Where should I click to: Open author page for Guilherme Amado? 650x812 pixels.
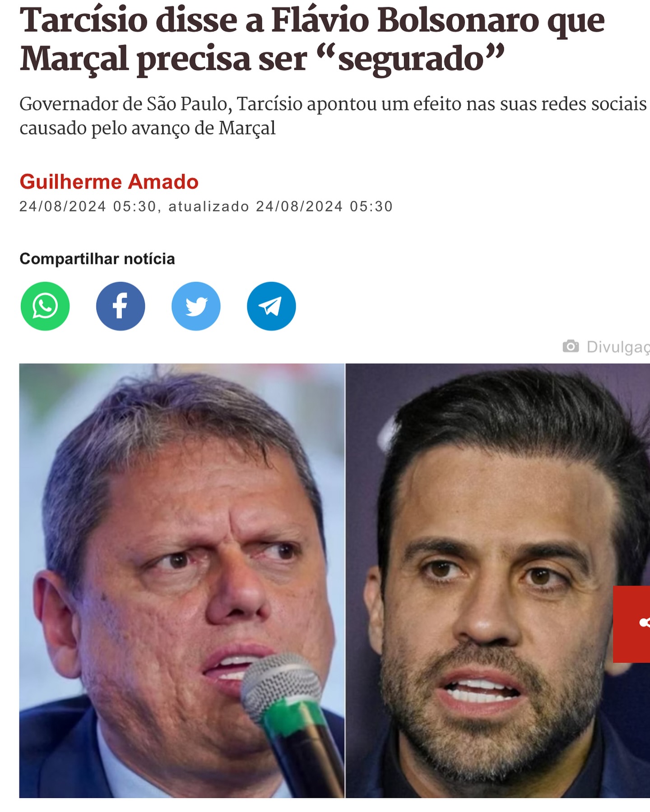point(109,182)
